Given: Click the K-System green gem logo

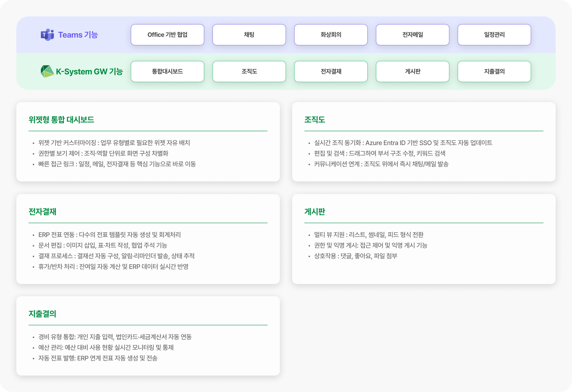Looking at the screenshot, I should point(47,72).
